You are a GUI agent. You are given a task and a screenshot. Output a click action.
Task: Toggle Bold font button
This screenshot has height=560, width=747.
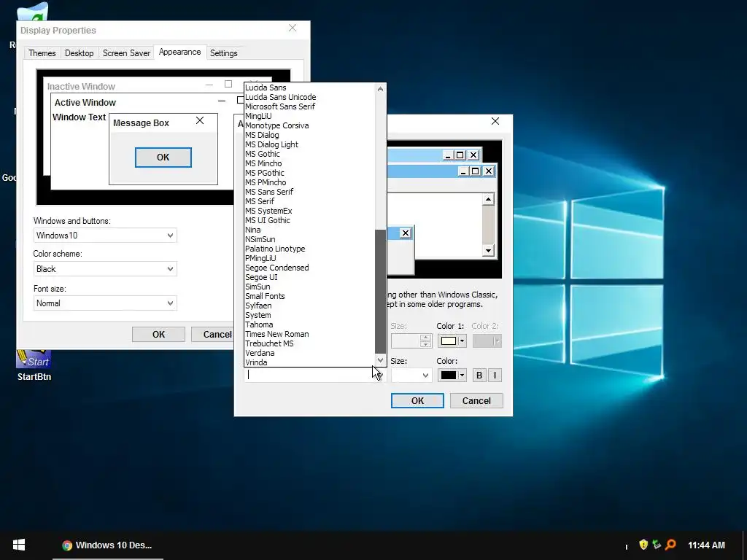[x=479, y=376]
